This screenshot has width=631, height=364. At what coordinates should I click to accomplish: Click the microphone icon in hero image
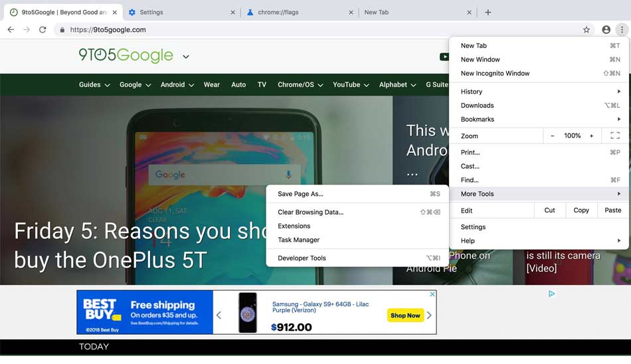pyautogui.click(x=288, y=174)
